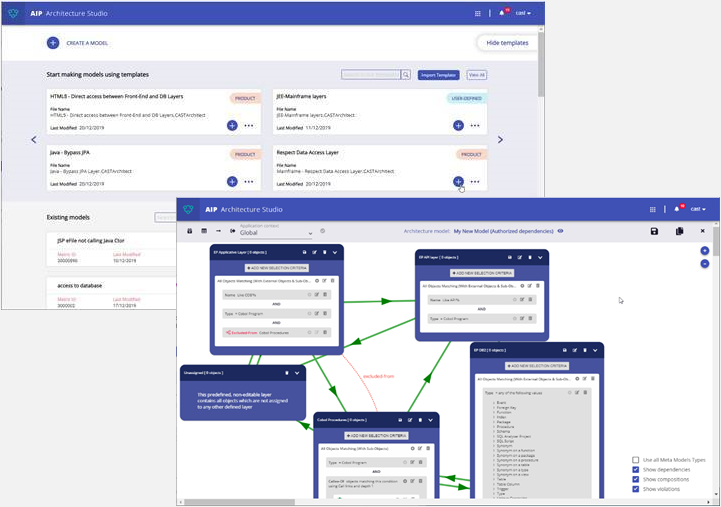This screenshot has height=507, width=721.
Task: Click the plus icon beside Create a Model
Action: [52, 43]
